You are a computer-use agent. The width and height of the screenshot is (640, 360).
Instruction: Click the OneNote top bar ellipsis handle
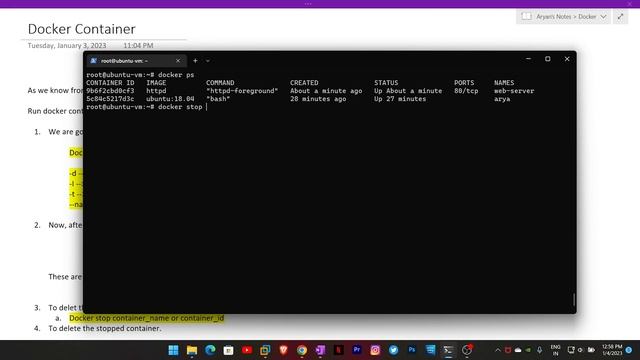[x=308, y=4]
